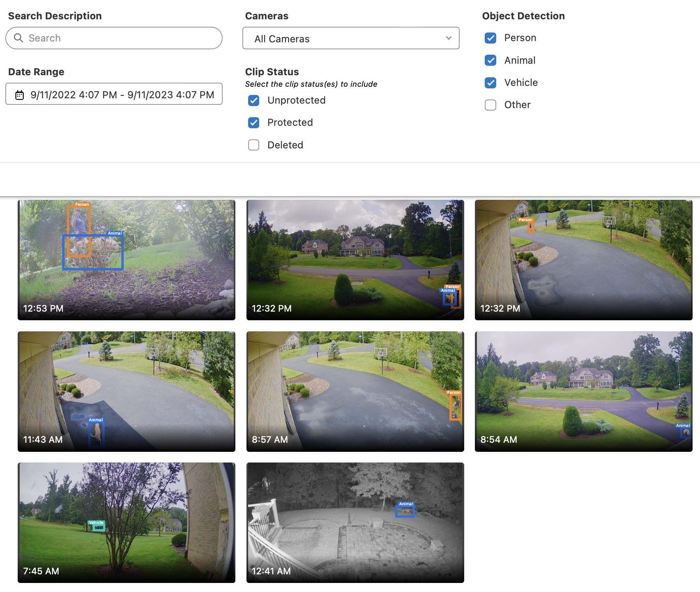Enable the Other object detection filter
This screenshot has width=700, height=592.
coord(490,105)
